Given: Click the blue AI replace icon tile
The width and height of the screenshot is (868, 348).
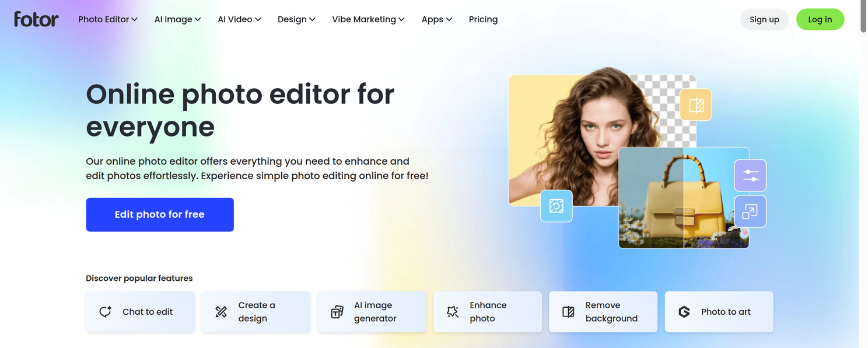Looking at the screenshot, I should point(556,206).
